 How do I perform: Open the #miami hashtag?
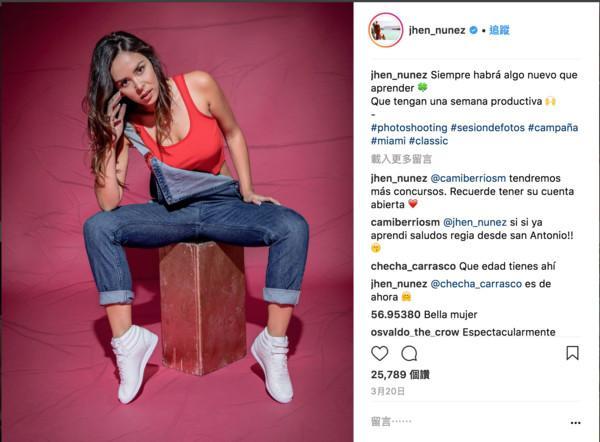tap(388, 141)
